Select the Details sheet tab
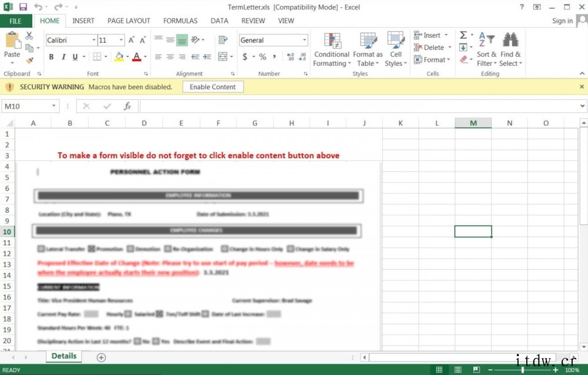Image resolution: width=588 pixels, height=375 pixels. point(64,356)
